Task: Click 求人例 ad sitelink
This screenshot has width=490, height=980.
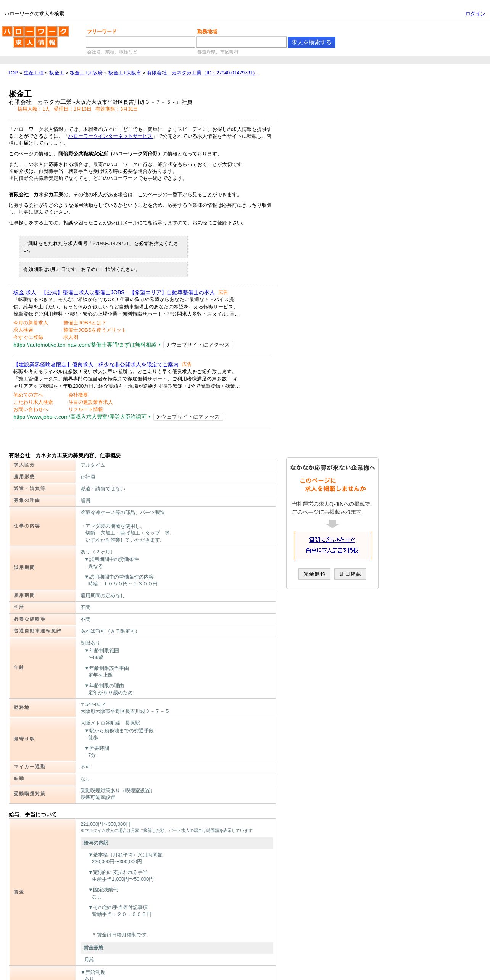Action: [71, 337]
